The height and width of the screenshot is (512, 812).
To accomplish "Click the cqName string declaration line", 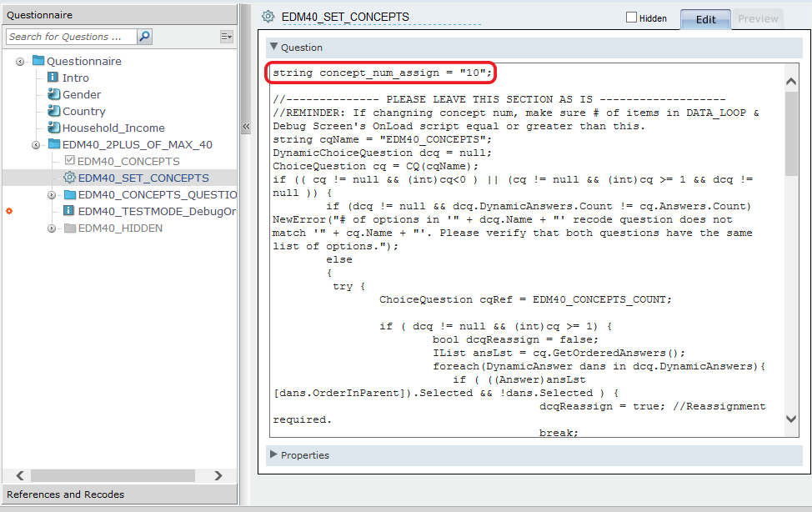I will click(x=382, y=139).
